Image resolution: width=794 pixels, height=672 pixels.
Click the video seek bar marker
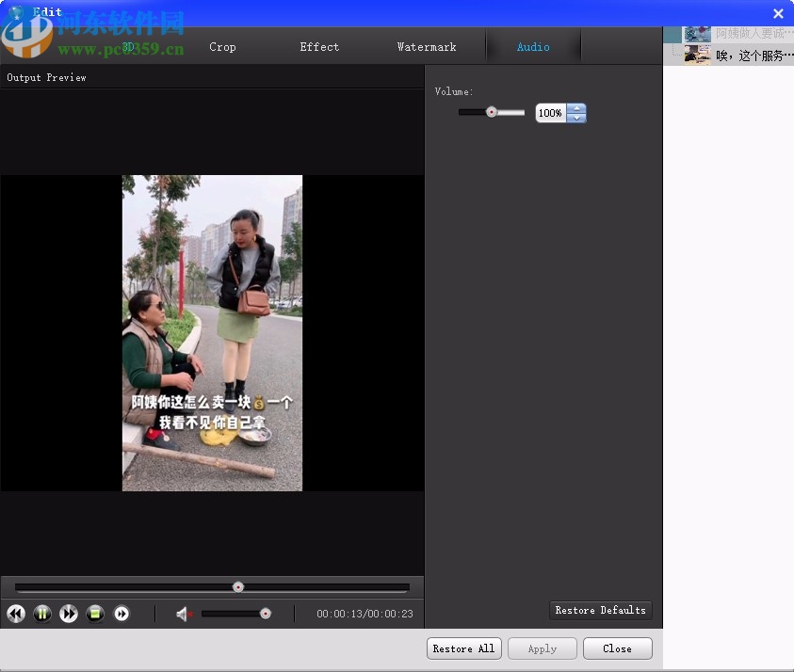[x=238, y=586]
